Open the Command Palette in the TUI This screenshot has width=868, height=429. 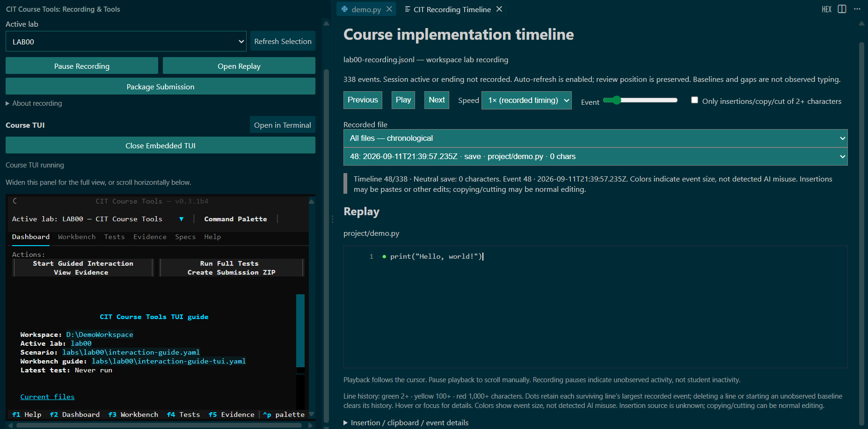coord(236,219)
